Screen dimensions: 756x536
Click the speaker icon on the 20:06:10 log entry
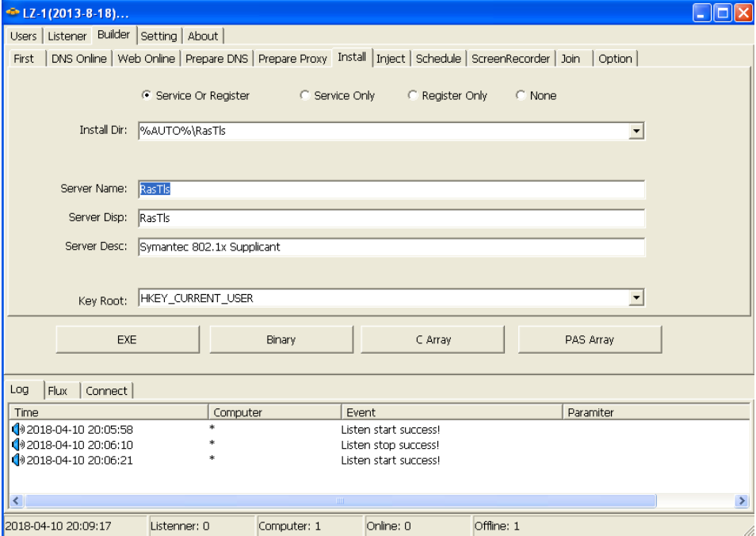pyautogui.click(x=17, y=445)
